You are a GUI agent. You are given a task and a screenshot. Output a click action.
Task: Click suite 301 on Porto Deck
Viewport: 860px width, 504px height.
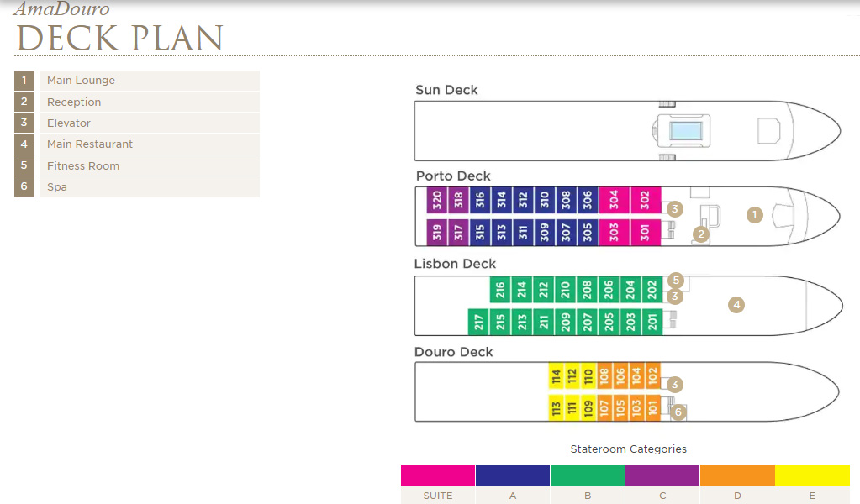click(645, 233)
